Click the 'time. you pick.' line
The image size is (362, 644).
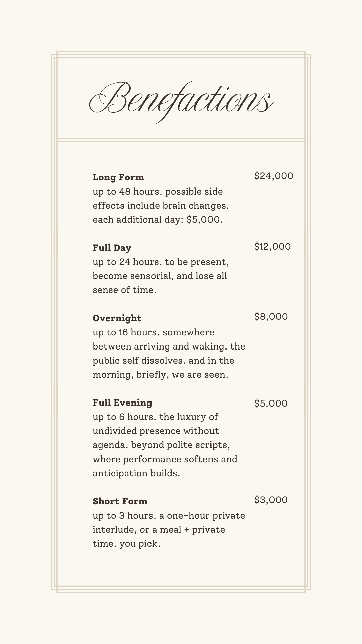click(126, 544)
